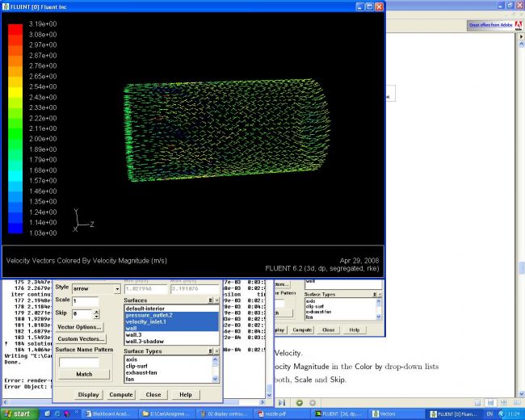Click select-all icon beside Surfaces header
The width and height of the screenshot is (525, 420).
coord(211,300)
